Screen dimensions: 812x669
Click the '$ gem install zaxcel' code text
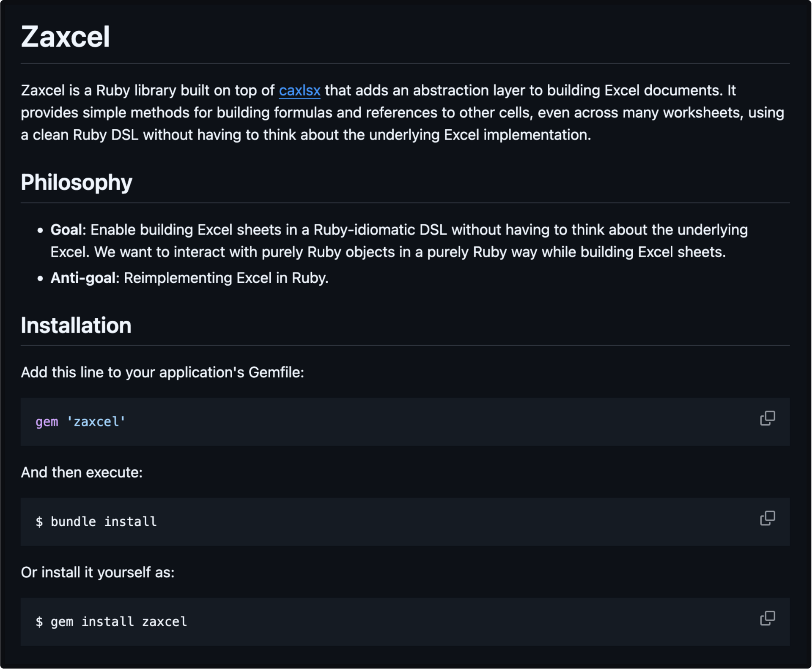tap(111, 622)
